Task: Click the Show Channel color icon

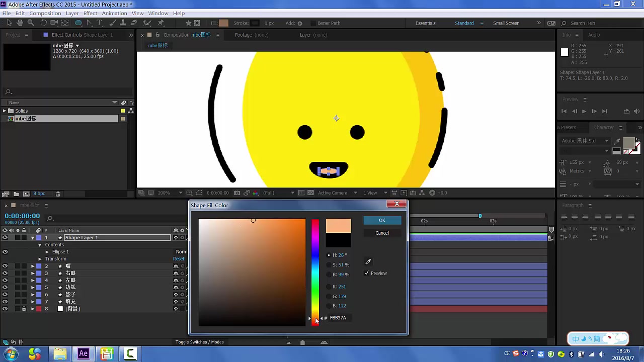Action: coord(256,193)
